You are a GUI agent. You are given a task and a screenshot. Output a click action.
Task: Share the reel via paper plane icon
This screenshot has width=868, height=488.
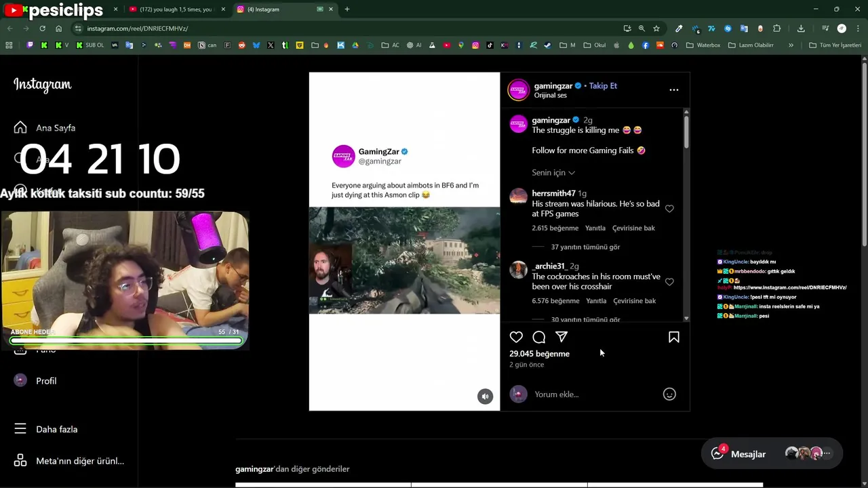[x=561, y=337]
